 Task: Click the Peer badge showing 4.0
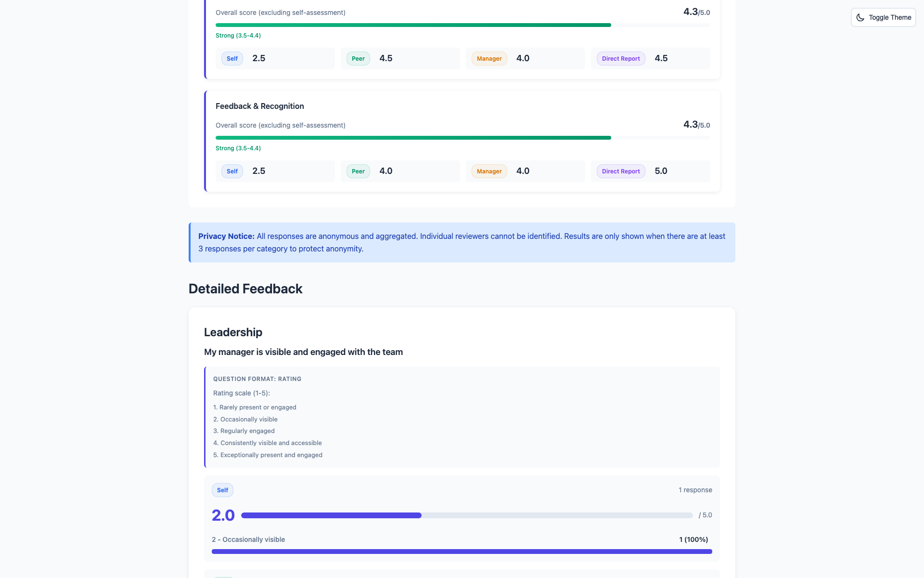tap(358, 171)
